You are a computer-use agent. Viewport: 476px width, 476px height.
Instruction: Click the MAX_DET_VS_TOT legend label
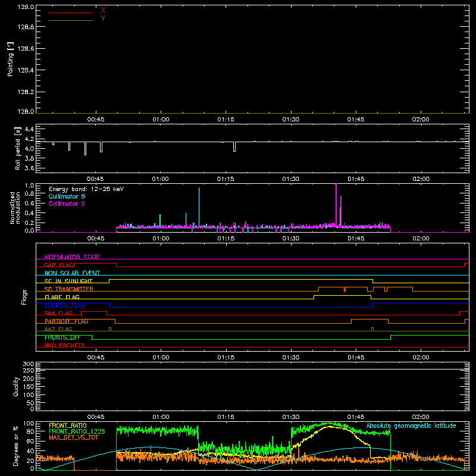coord(73,437)
